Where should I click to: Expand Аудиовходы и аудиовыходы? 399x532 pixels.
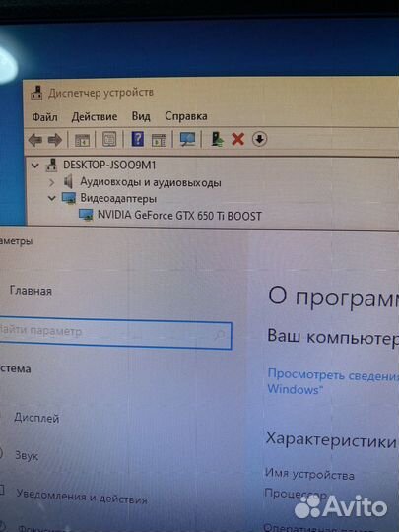(x=51, y=182)
